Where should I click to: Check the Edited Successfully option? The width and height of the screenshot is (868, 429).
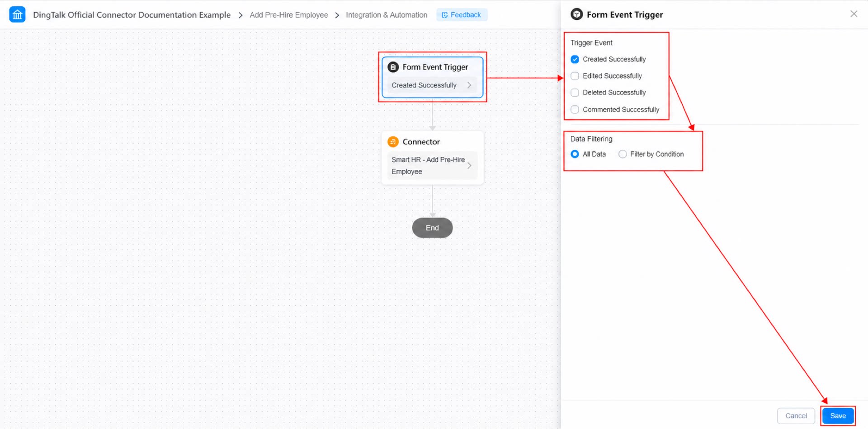coord(575,76)
